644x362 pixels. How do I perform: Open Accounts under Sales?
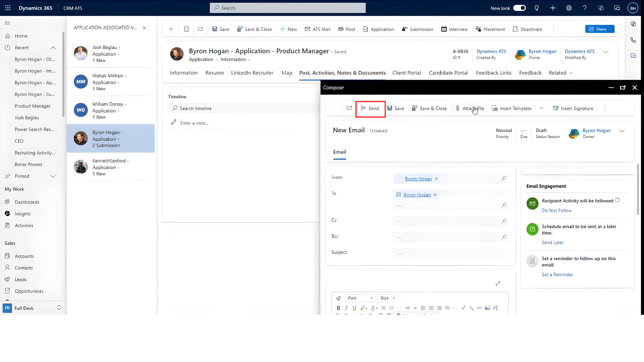(x=24, y=256)
